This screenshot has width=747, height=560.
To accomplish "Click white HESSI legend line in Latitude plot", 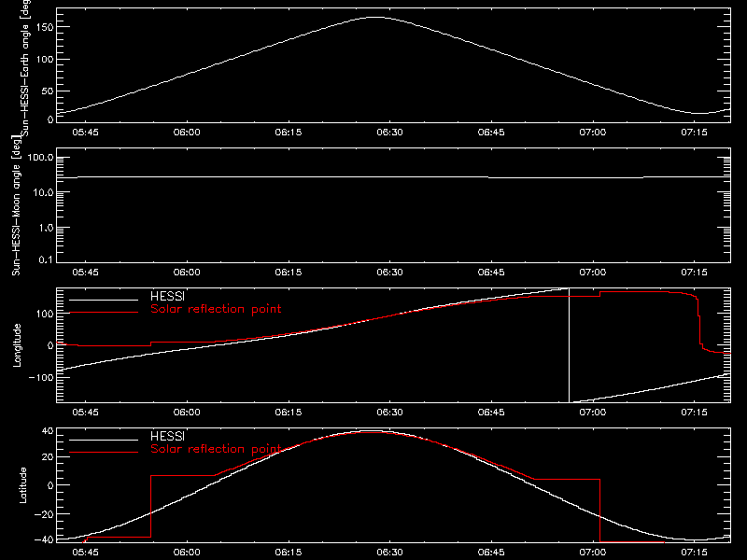I will [104, 440].
